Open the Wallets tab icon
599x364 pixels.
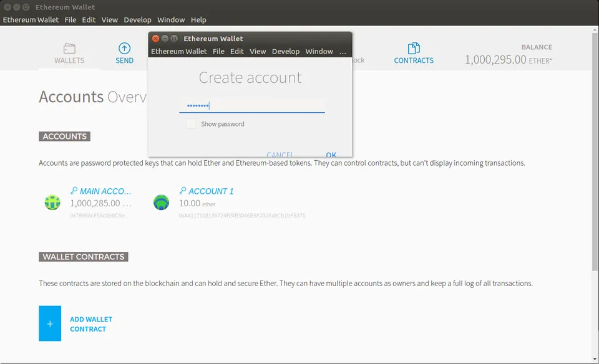click(x=69, y=49)
